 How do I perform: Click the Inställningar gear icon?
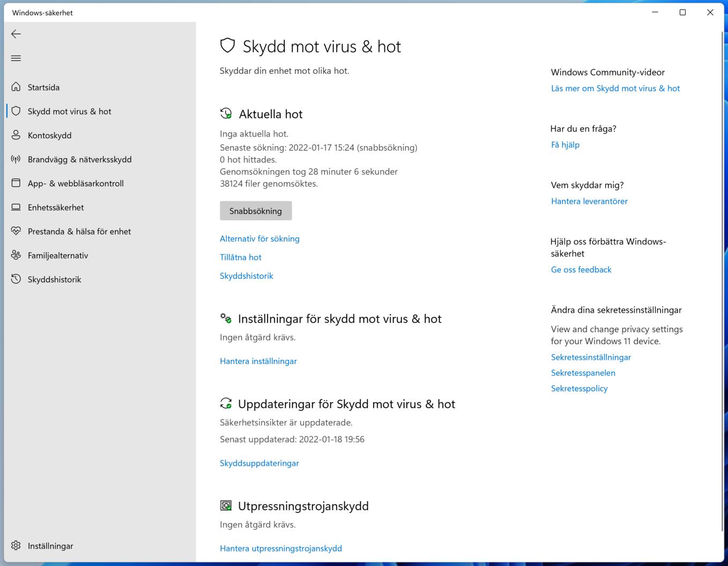click(x=16, y=546)
